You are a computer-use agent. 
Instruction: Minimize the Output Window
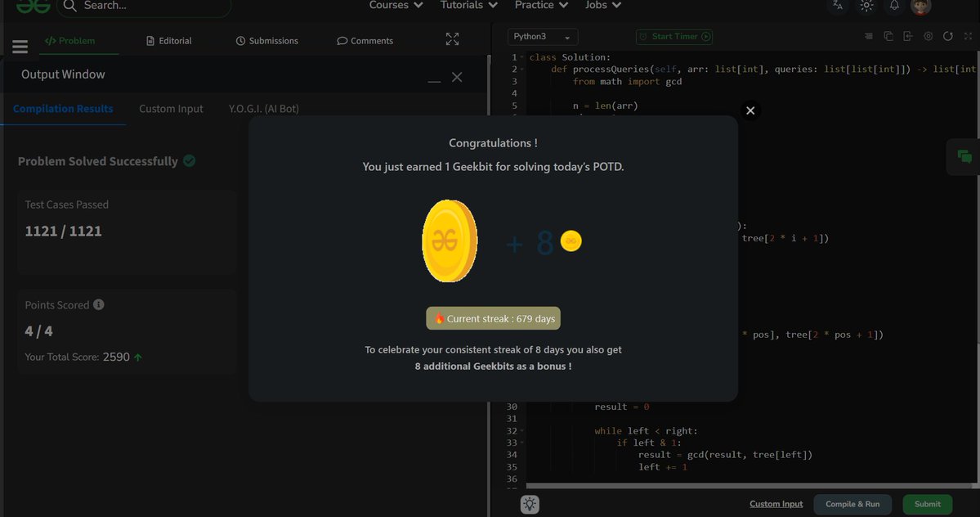(x=434, y=81)
